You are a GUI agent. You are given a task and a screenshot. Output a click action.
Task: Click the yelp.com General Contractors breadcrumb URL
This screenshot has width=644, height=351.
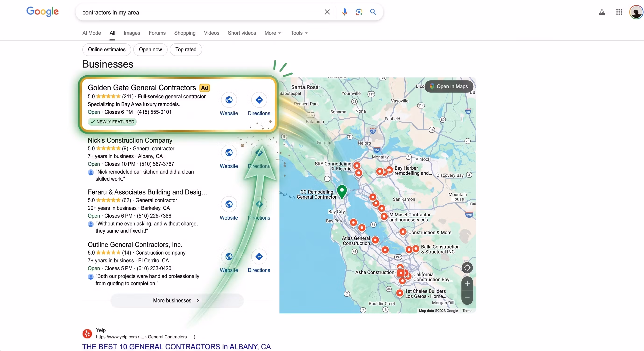(x=141, y=337)
